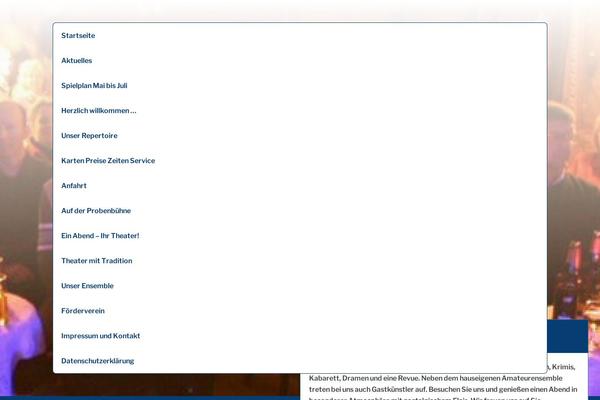600x400 pixels.
Task: Go to Auf der Probenbühne
Action: 96,211
